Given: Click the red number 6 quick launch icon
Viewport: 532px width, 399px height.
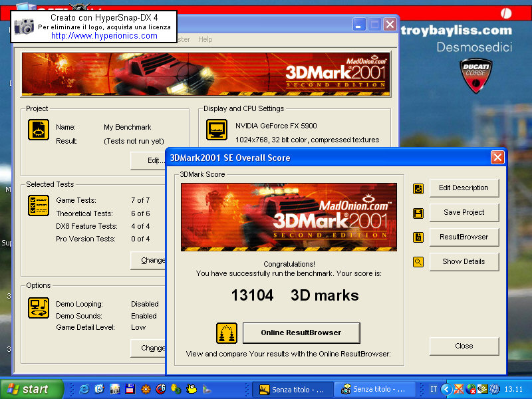Looking at the screenshot, I should pos(161,389).
